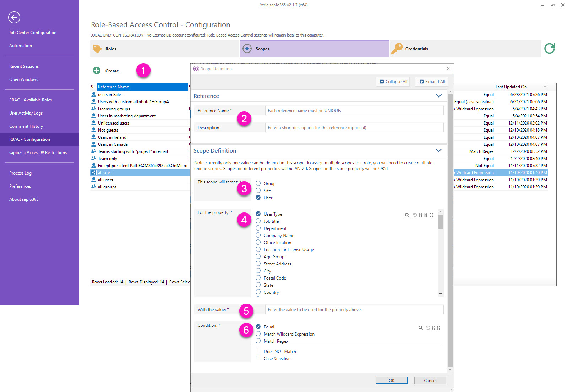Click the green plus Create icon

click(x=97, y=71)
